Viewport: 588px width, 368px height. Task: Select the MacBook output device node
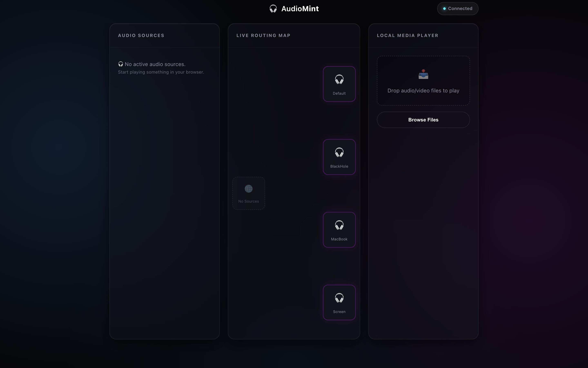click(x=339, y=230)
